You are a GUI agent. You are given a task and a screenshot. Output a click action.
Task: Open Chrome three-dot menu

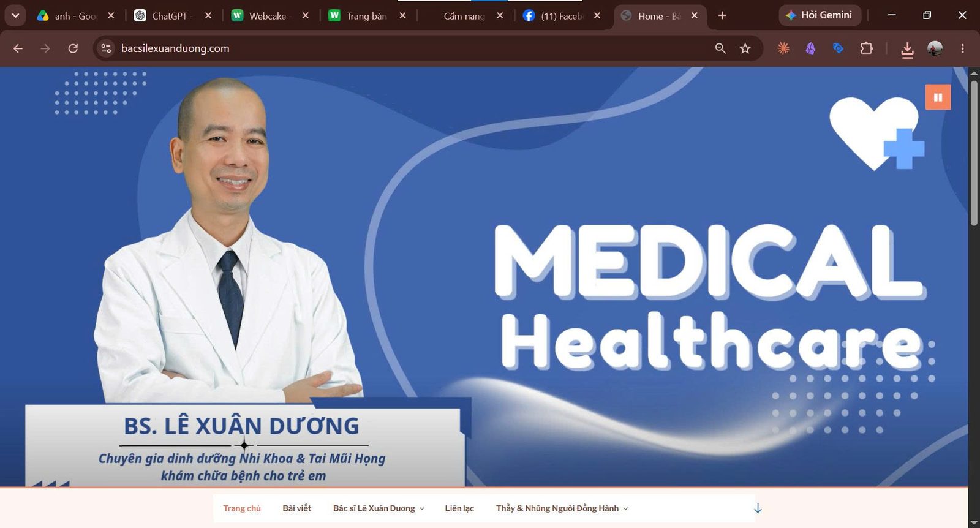click(962, 48)
